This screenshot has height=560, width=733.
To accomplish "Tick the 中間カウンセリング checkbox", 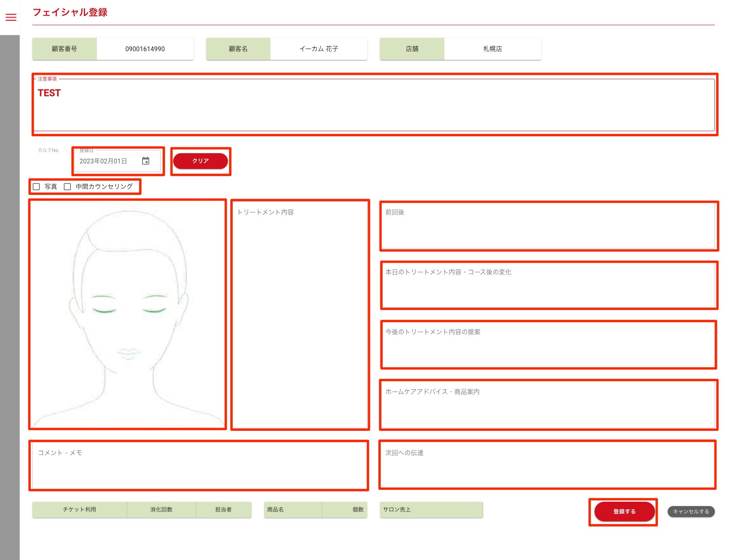I will click(x=68, y=187).
